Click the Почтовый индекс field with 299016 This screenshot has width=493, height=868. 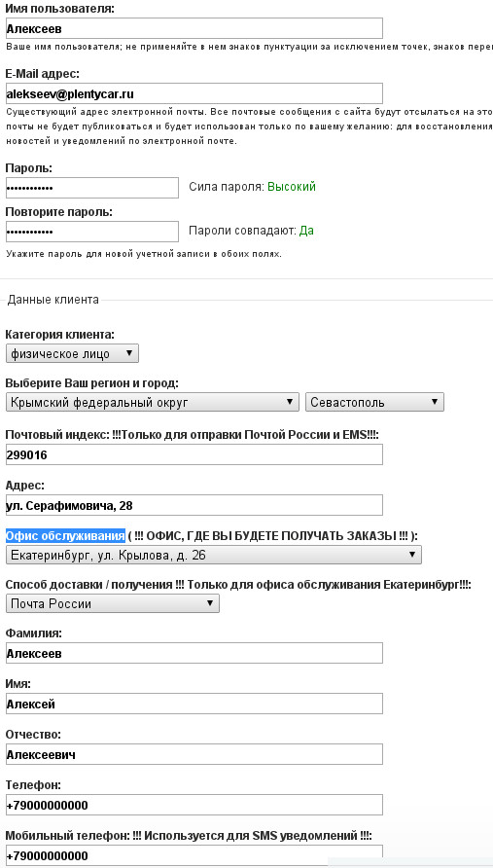(x=194, y=455)
